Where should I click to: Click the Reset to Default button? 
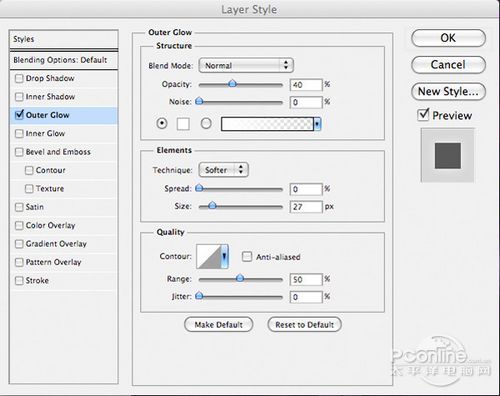pyautogui.click(x=304, y=325)
